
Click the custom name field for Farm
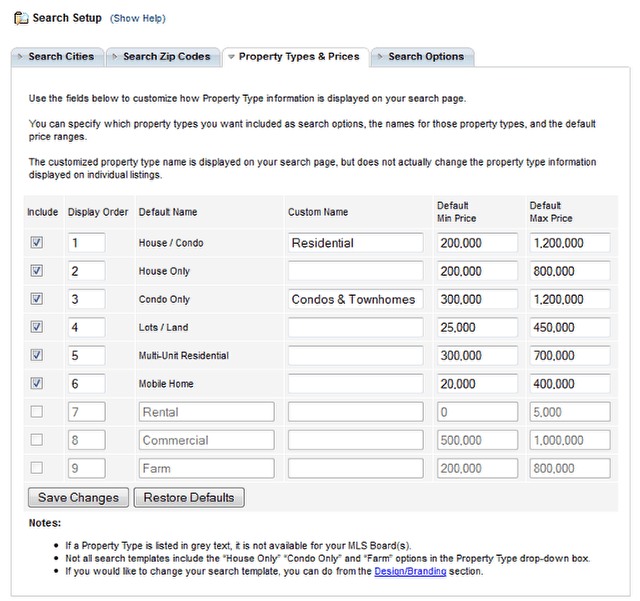click(356, 468)
